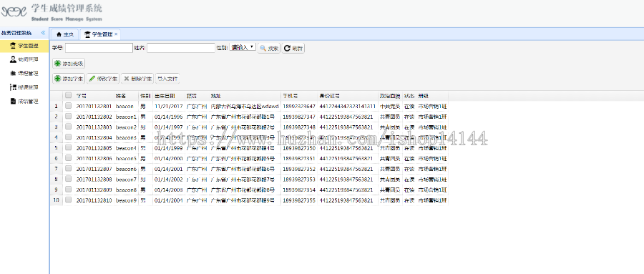Check the box for student 201701132803
Screen dimensions: 644x274
[x=68, y=127]
